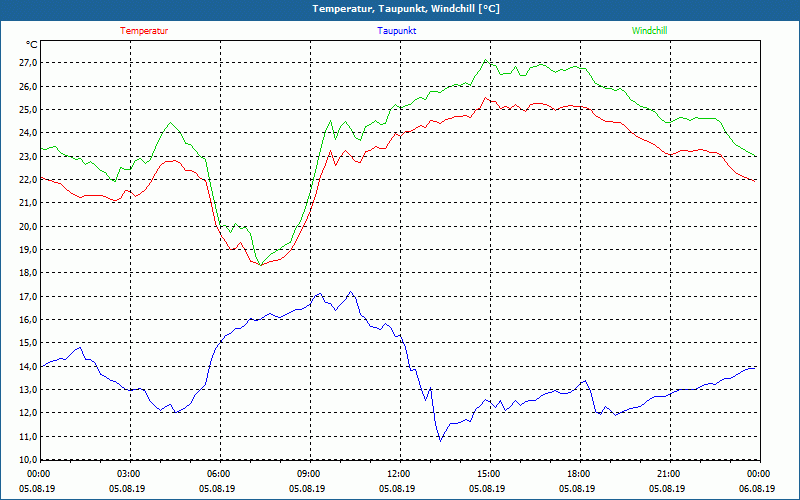This screenshot has height=500, width=800.
Task: Select the red 'Temperatur' legend label
Action: [x=144, y=31]
